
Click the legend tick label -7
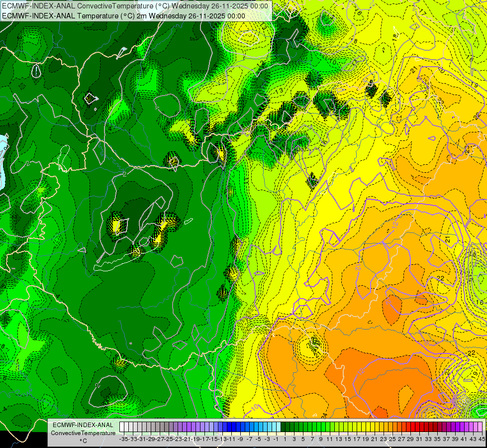point(249,440)
